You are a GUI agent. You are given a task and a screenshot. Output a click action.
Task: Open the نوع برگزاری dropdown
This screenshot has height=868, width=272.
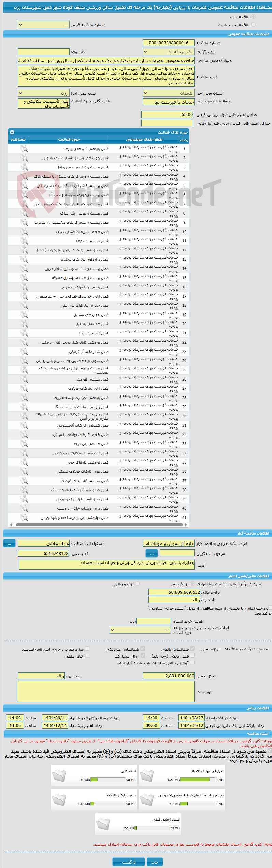pyautogui.click(x=168, y=52)
